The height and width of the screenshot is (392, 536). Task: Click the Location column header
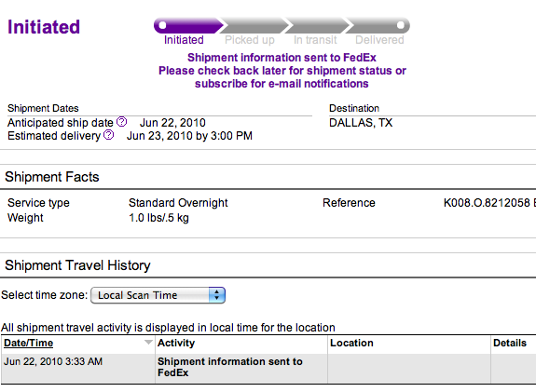(x=351, y=343)
